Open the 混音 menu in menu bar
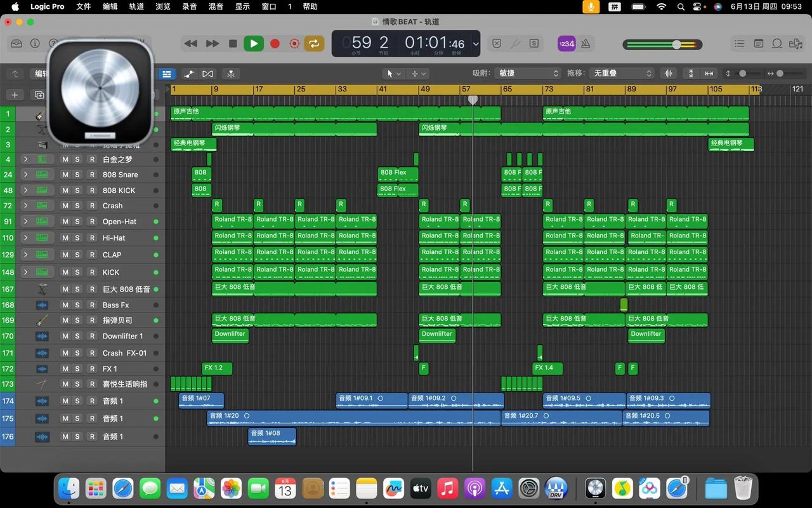 [x=216, y=6]
